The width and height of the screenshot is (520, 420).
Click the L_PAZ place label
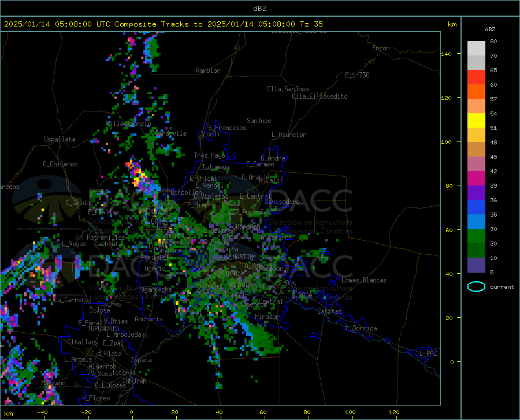pos(428,354)
